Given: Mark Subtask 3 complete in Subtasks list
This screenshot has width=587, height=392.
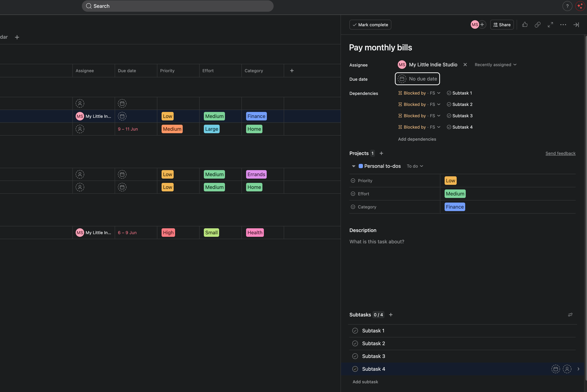Looking at the screenshot, I should coord(355,356).
